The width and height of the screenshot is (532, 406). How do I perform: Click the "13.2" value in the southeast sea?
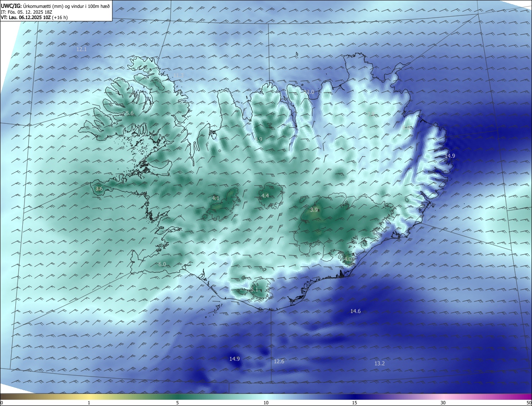[x=379, y=363]
